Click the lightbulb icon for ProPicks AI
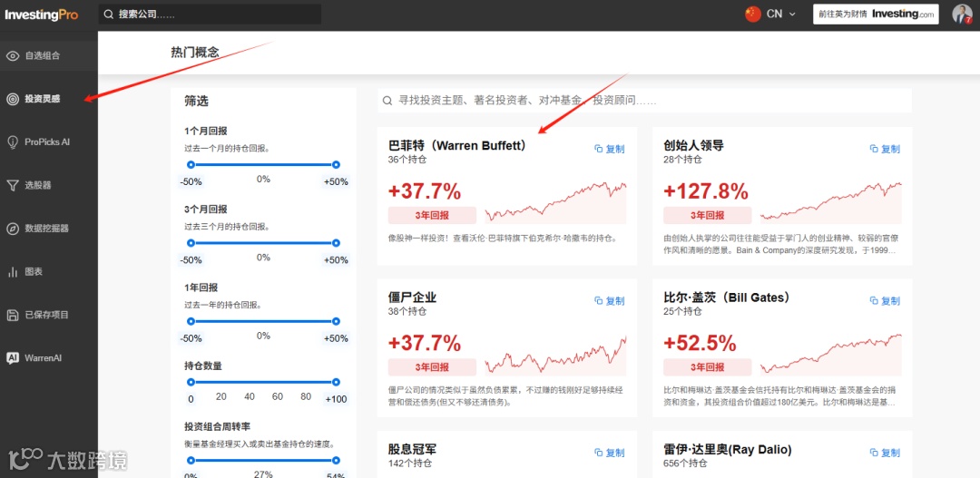This screenshot has height=478, width=980. pyautogui.click(x=13, y=141)
